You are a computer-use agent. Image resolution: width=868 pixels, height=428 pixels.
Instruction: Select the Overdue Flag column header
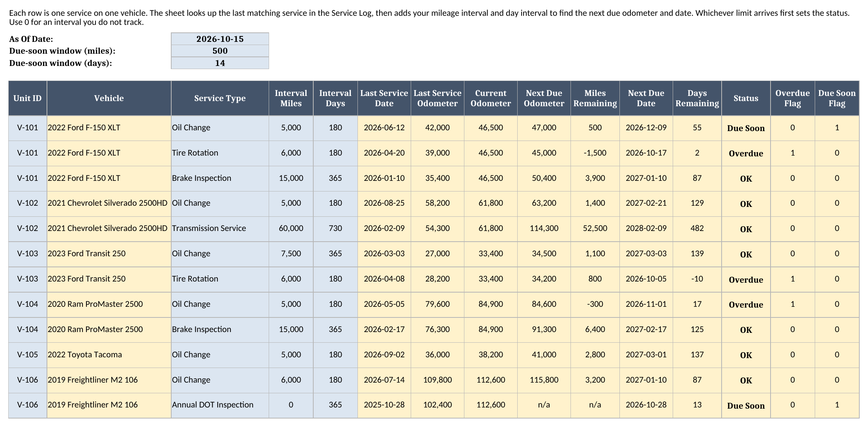coord(793,98)
